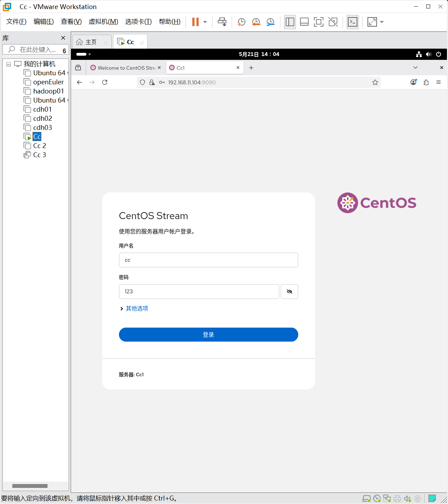
Task: Open the 帮助 menu
Action: click(170, 22)
